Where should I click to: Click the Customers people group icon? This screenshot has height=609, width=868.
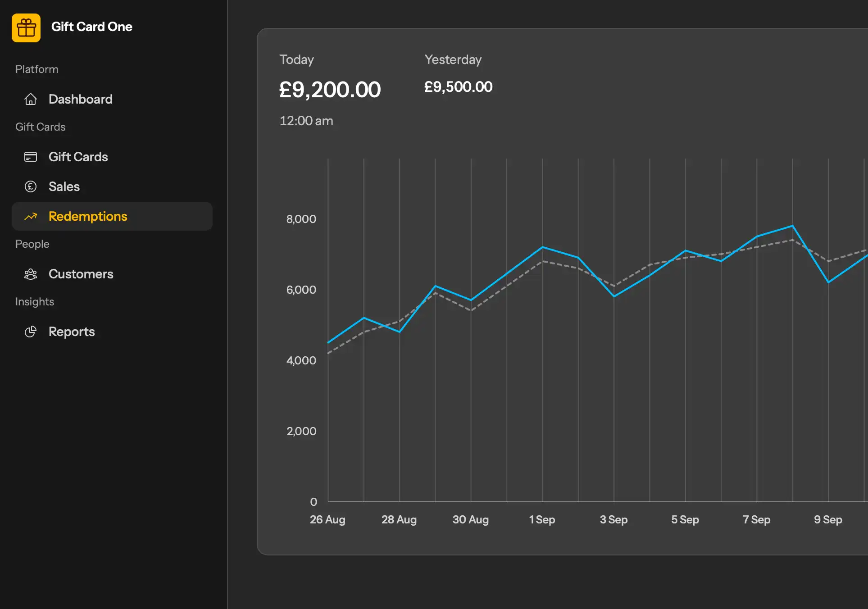(x=31, y=274)
